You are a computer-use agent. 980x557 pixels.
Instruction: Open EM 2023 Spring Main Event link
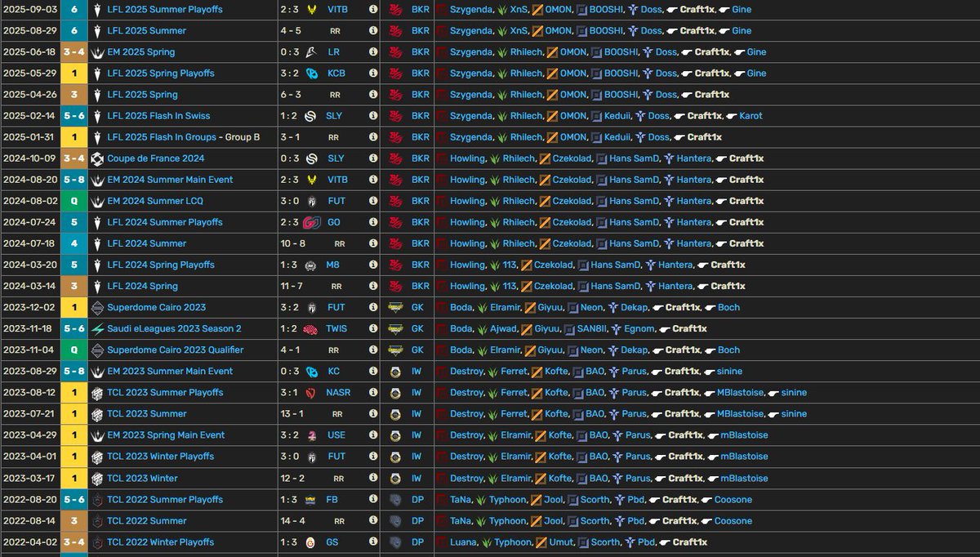[x=166, y=434]
